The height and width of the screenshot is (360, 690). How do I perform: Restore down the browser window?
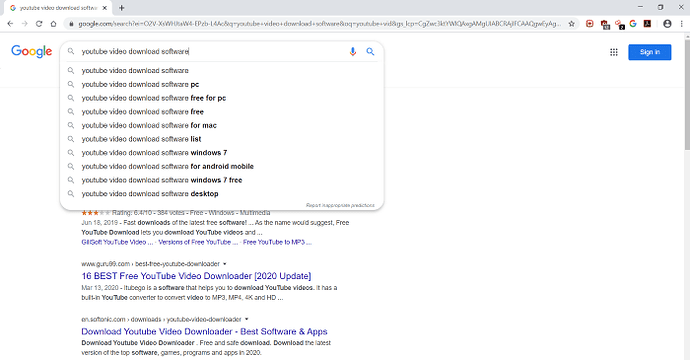tap(661, 7)
